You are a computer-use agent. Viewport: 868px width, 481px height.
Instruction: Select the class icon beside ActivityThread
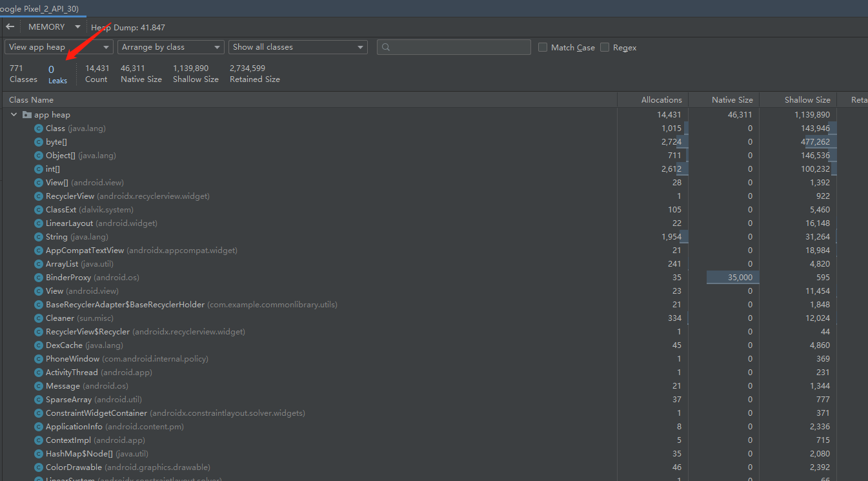(39, 372)
